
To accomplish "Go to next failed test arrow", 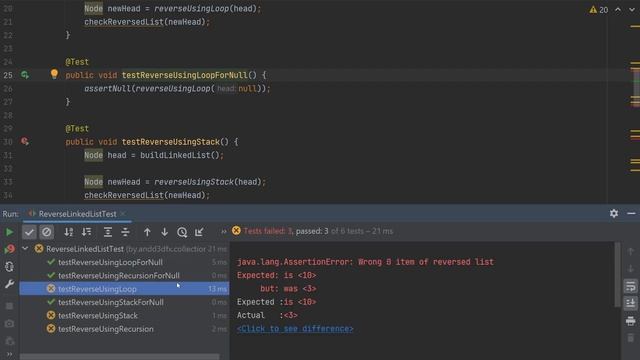I will (164, 232).
